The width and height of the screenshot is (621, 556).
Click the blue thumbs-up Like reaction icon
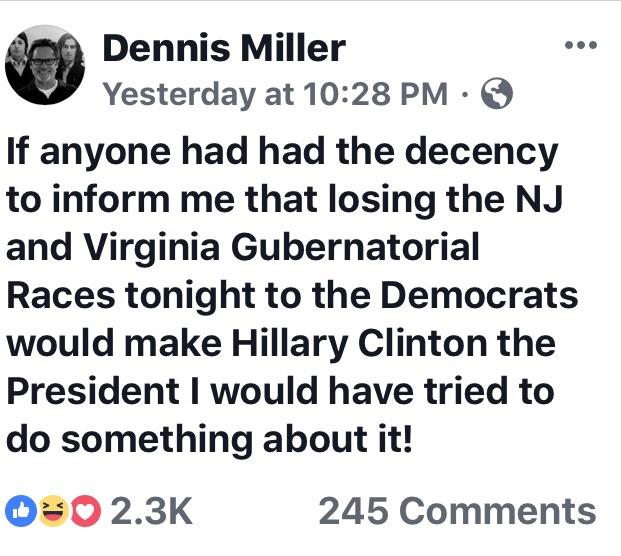21,510
